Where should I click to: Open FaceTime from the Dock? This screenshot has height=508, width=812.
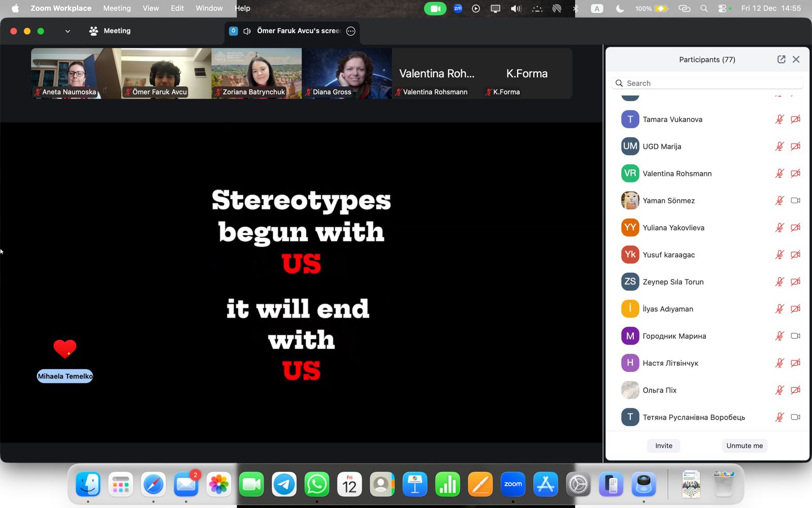[251, 484]
